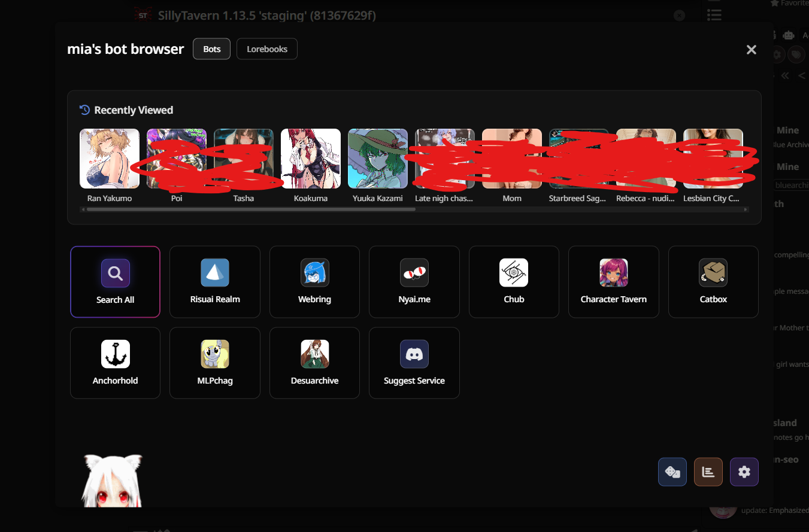Open the Chub source
Viewport: 809px width, 532px height.
(x=514, y=282)
